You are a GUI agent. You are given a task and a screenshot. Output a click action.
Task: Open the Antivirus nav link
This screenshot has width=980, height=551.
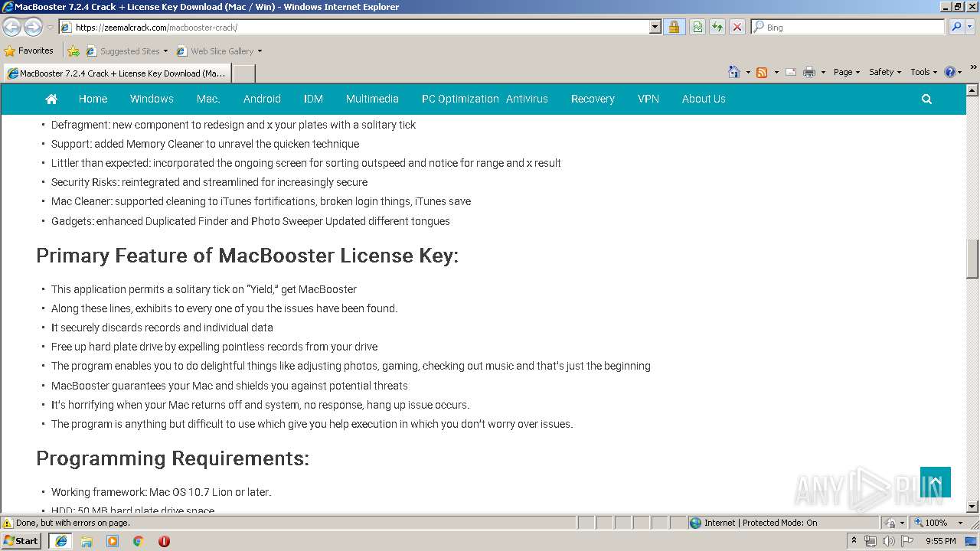(527, 99)
